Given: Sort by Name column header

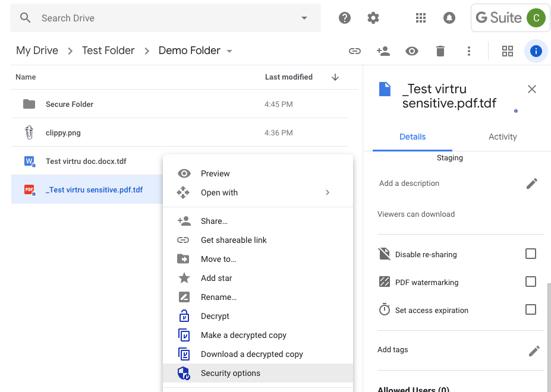Looking at the screenshot, I should pyautogui.click(x=26, y=77).
